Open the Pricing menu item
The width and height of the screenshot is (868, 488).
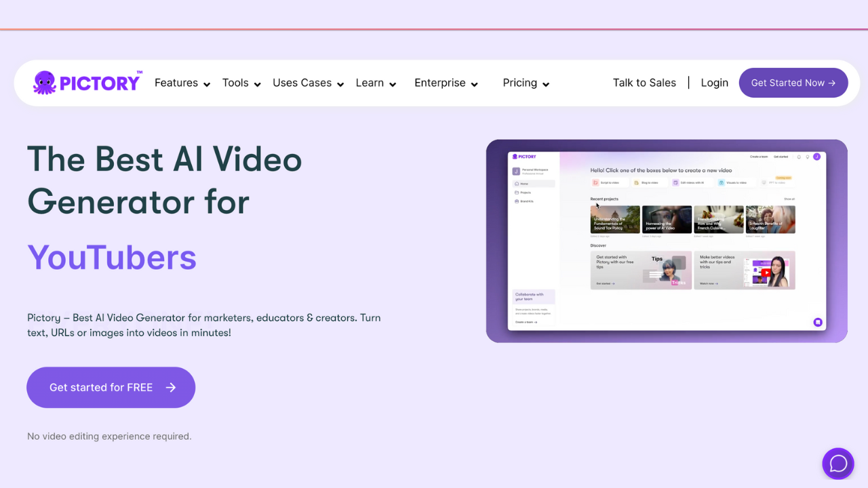pyautogui.click(x=526, y=83)
